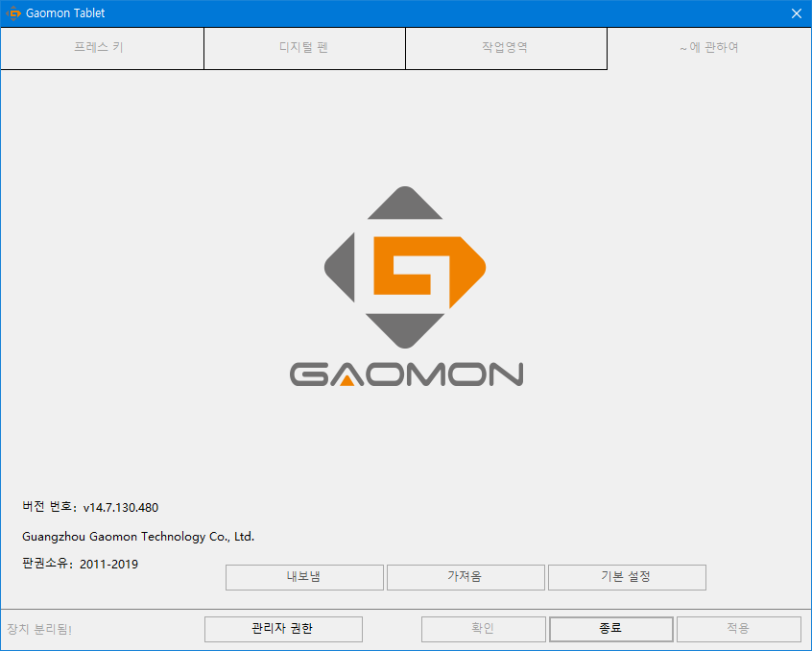The height and width of the screenshot is (651, 812).
Task: Click the 장치 분리됨! status text
Action: (39, 629)
